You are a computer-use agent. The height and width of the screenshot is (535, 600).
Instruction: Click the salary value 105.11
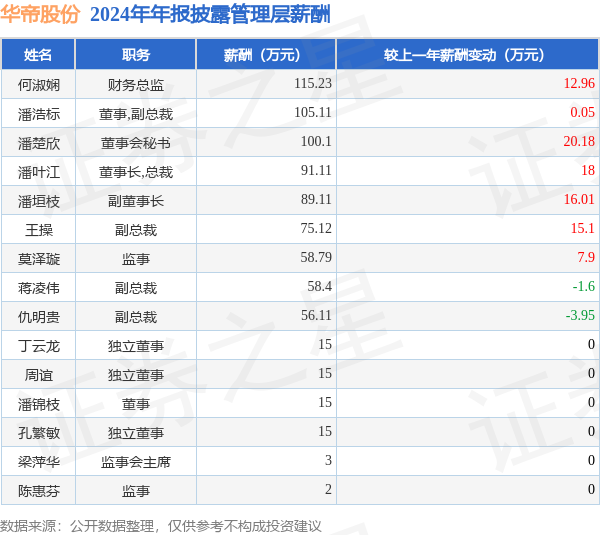[x=313, y=113]
